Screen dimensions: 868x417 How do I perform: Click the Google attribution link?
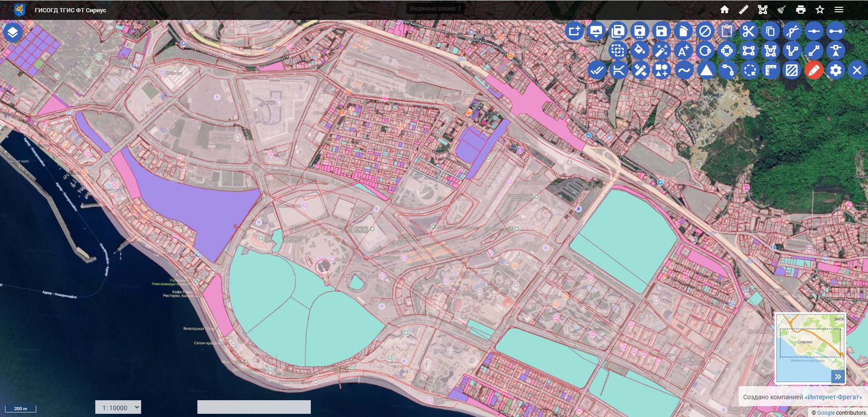[825, 413]
